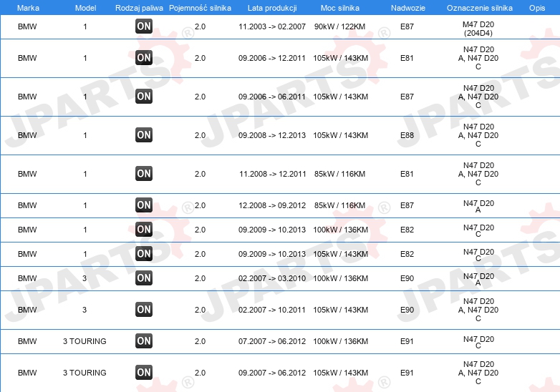560x392 pixels.
Task: Click 105kW / 143KM in the E82 row
Action: [x=340, y=254]
